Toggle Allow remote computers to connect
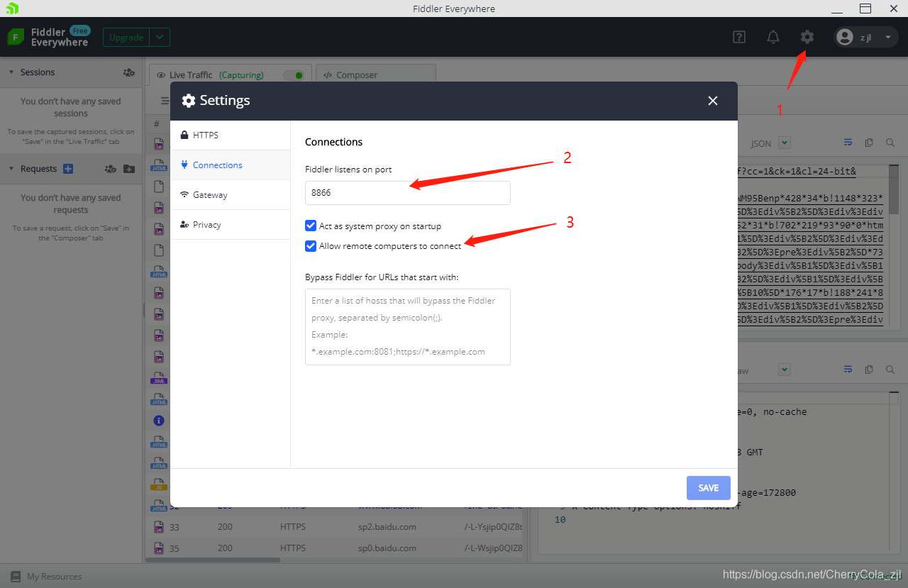The width and height of the screenshot is (908, 588). point(310,246)
